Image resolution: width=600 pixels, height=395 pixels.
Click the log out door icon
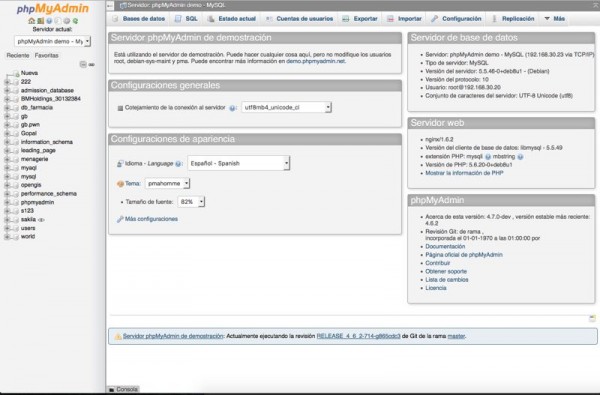pos(41,21)
